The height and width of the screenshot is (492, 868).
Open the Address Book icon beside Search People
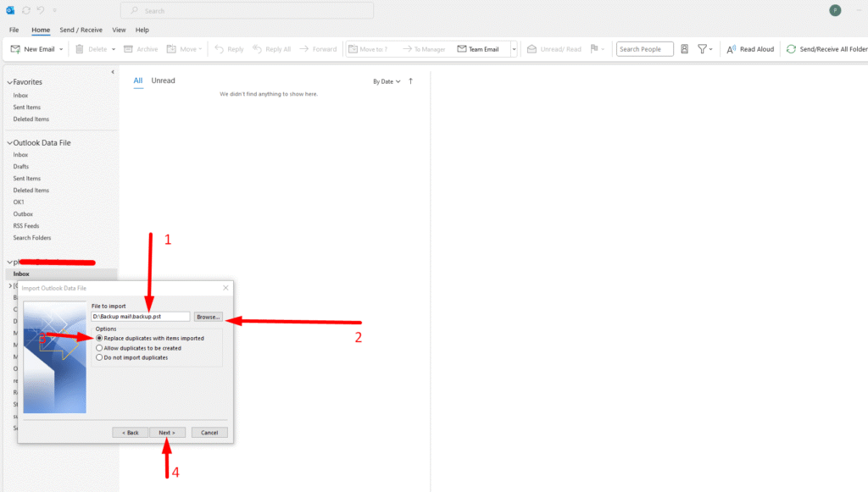[x=684, y=49]
